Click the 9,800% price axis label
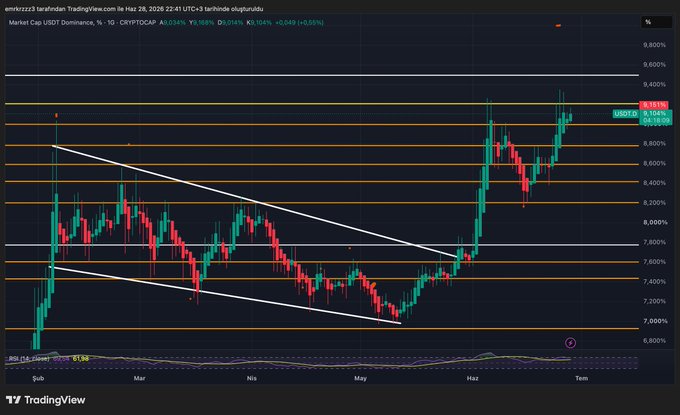Viewport: 680px width, 415px height. 654,45
